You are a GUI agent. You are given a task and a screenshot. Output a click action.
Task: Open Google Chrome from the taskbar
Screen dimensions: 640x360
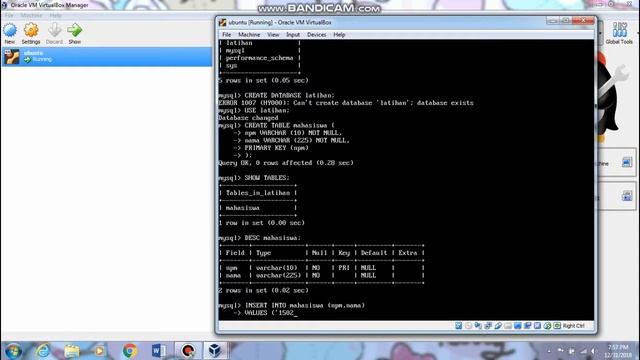(x=130, y=351)
